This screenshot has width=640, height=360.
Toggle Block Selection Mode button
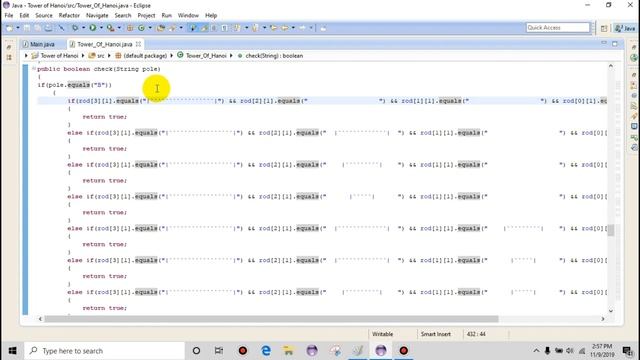(x=214, y=28)
